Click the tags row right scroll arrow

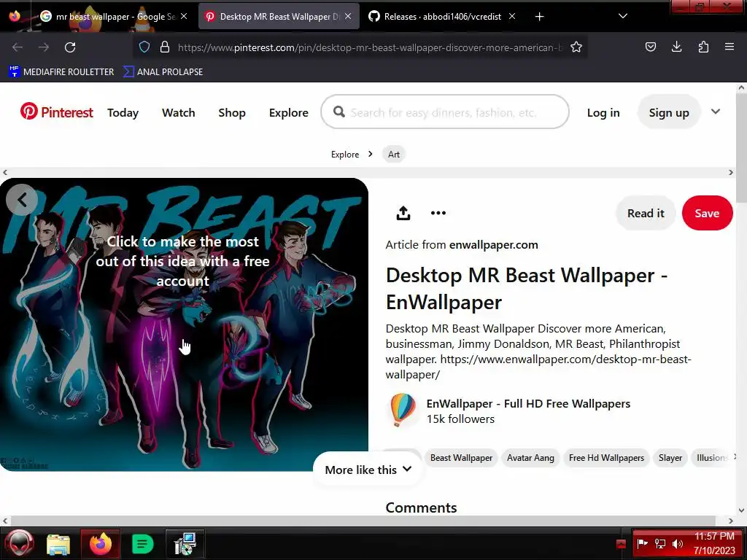coord(735,456)
